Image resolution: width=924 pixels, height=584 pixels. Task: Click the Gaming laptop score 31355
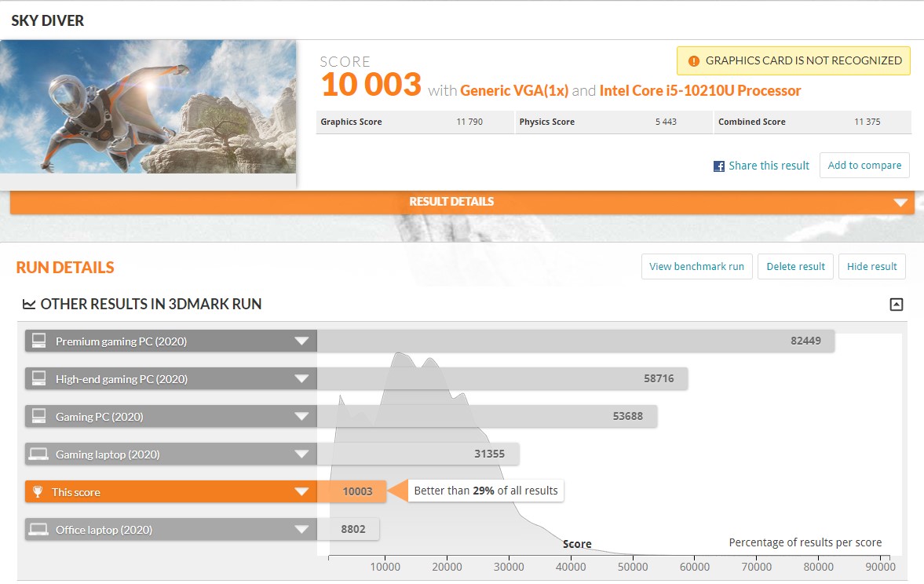click(x=489, y=454)
